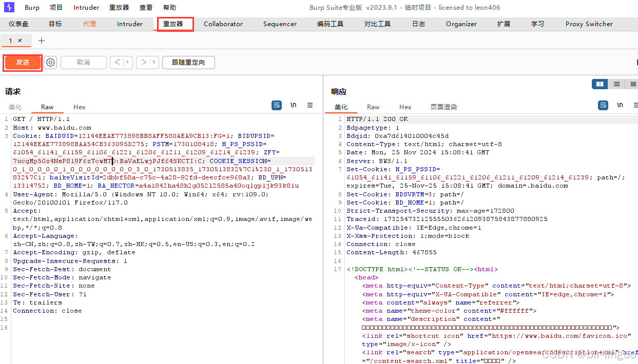Open Repeater request settings gear icon

pyautogui.click(x=50, y=63)
